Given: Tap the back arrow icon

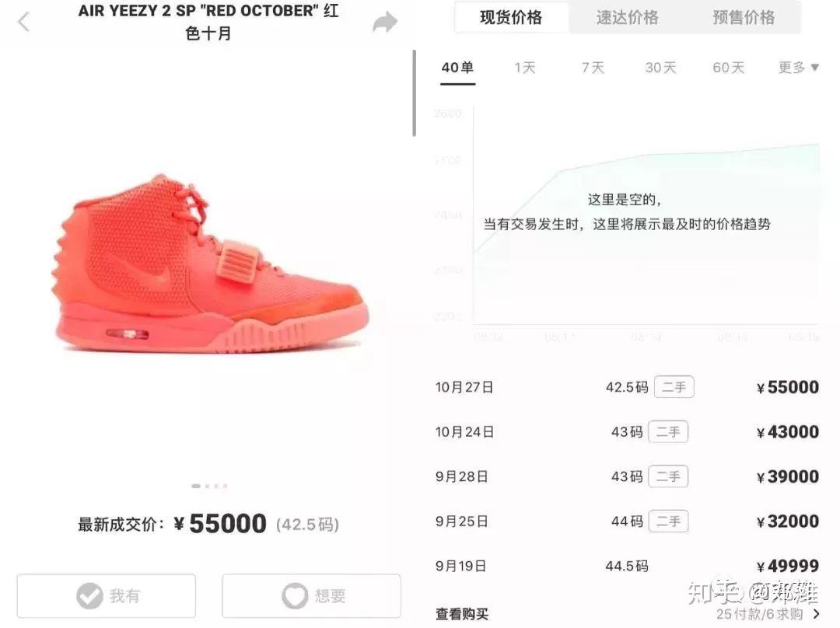Looking at the screenshot, I should pos(23,22).
